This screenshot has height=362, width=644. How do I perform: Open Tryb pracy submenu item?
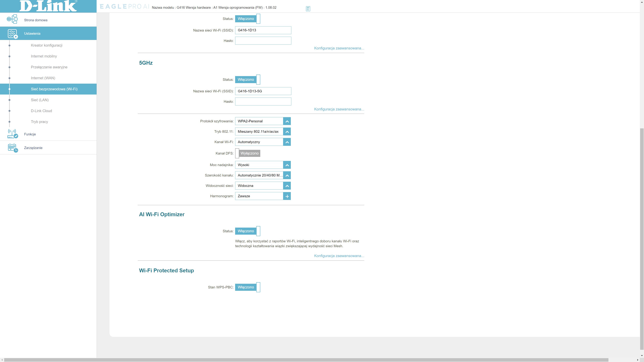click(39, 122)
